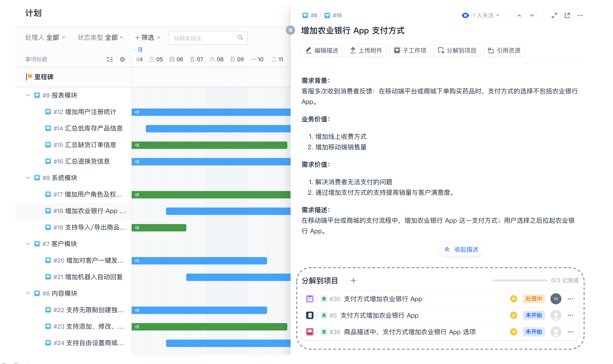Screen dimensions: 613x364
Task: Click 收起描述 to collapse description
Action: click(461, 249)
